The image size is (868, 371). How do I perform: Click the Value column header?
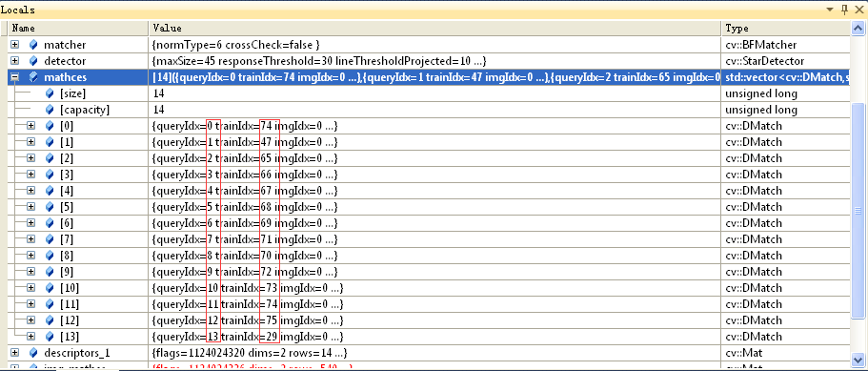tap(435, 28)
